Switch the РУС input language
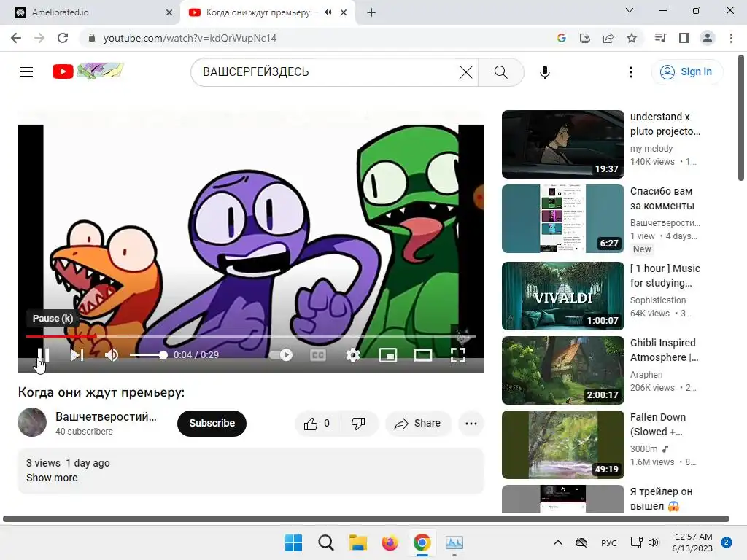This screenshot has height=560, width=747. (608, 542)
